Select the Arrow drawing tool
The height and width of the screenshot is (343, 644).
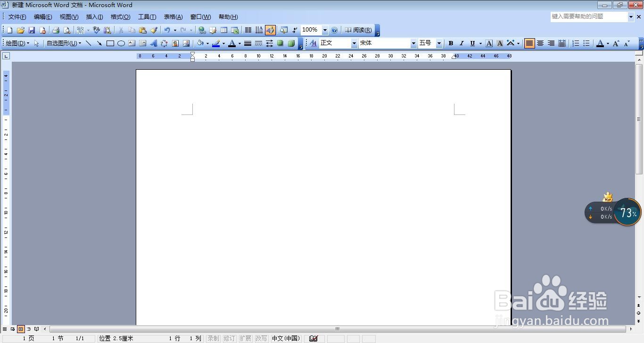tap(99, 43)
